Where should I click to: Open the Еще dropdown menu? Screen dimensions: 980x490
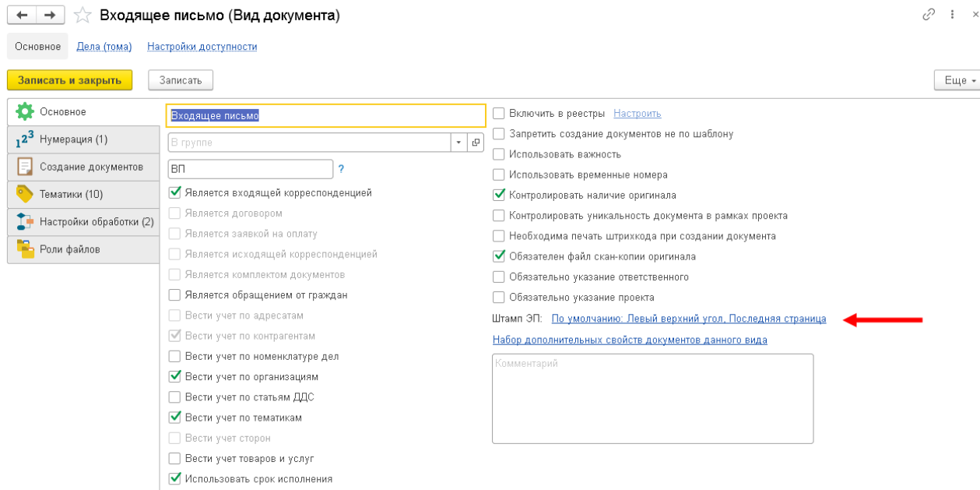(x=956, y=80)
